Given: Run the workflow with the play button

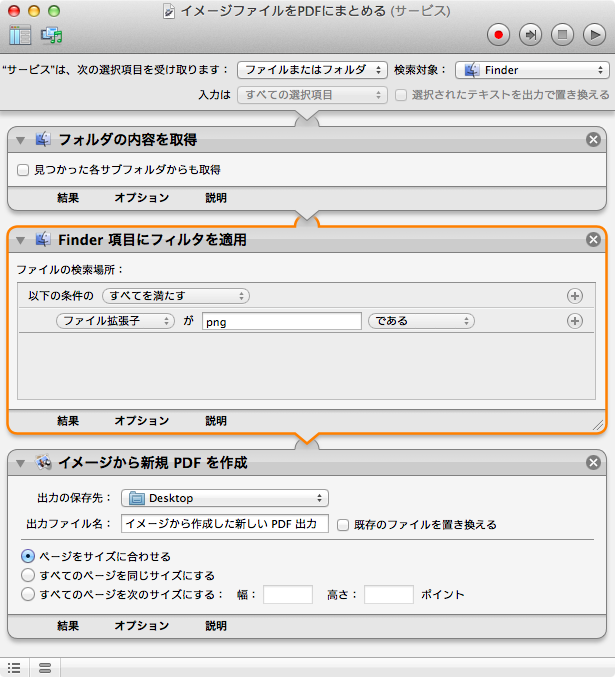Looking at the screenshot, I should [594, 35].
